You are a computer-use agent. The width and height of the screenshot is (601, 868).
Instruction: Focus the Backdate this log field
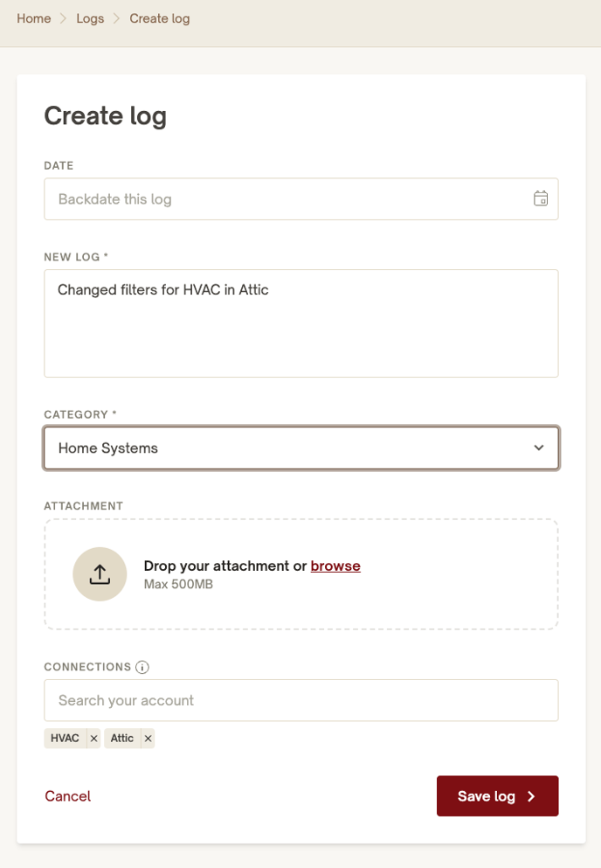(x=301, y=198)
